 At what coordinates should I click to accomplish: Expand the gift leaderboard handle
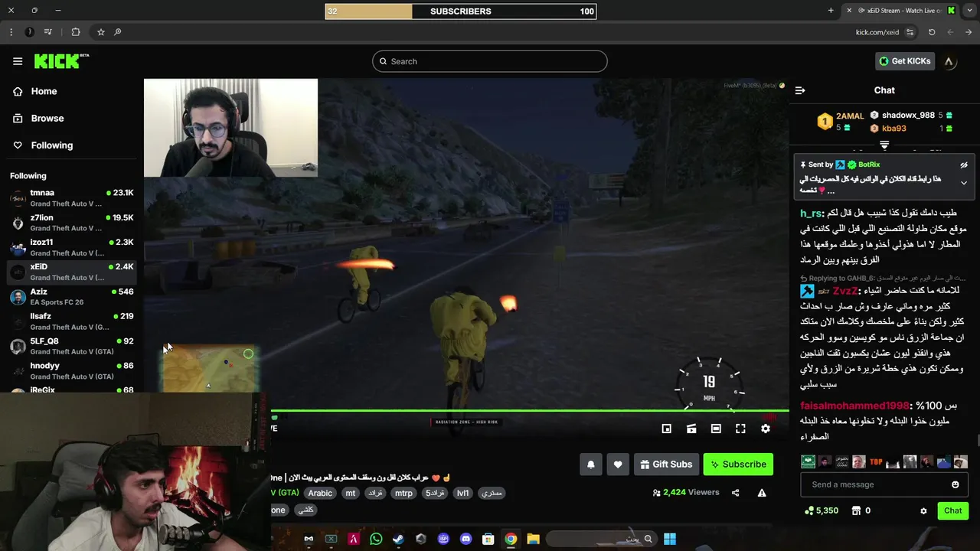click(884, 145)
